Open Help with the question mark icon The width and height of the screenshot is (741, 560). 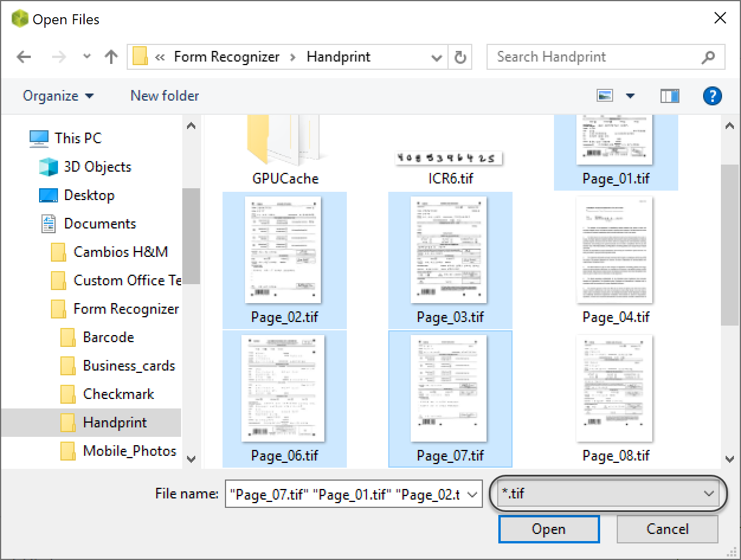[712, 95]
